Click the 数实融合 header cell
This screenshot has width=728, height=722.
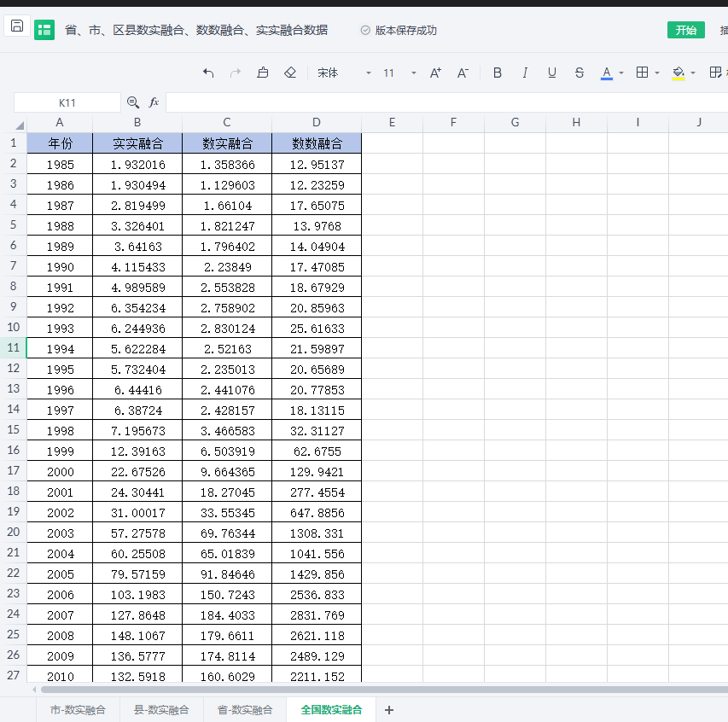pyautogui.click(x=227, y=143)
